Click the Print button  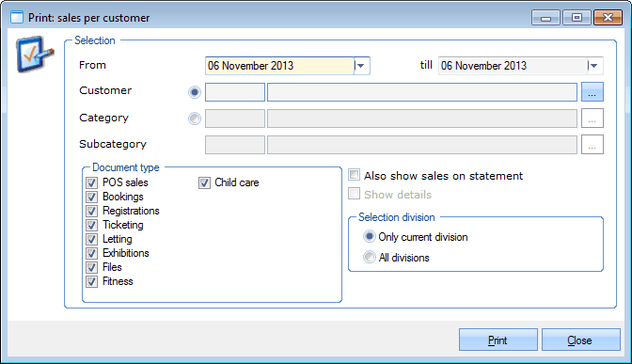[x=498, y=340]
